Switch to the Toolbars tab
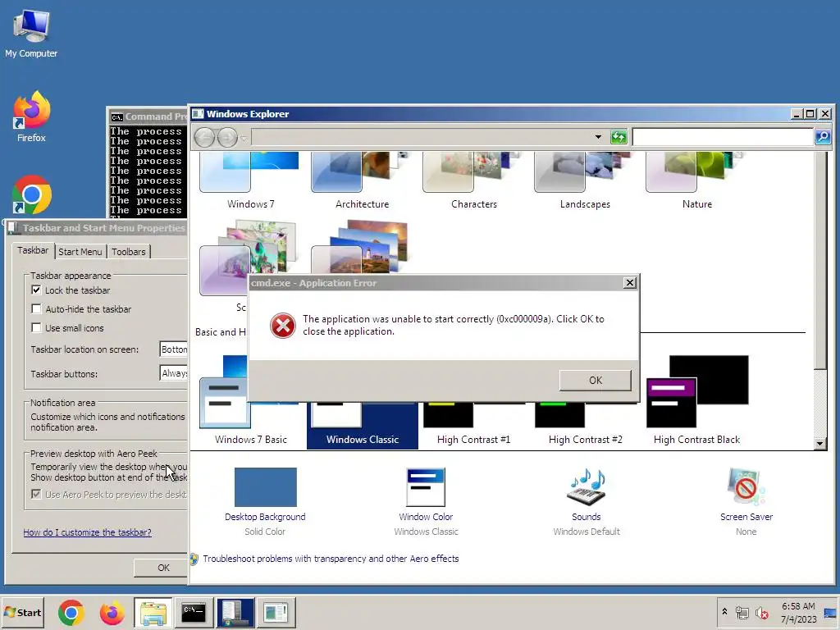Viewport: 840px width, 630px height. pos(129,252)
